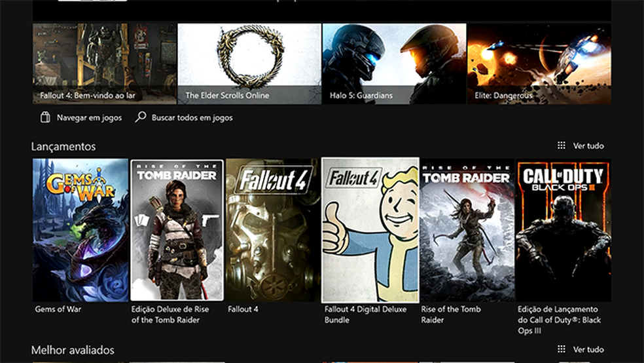Select Navegar em jogos

[89, 117]
